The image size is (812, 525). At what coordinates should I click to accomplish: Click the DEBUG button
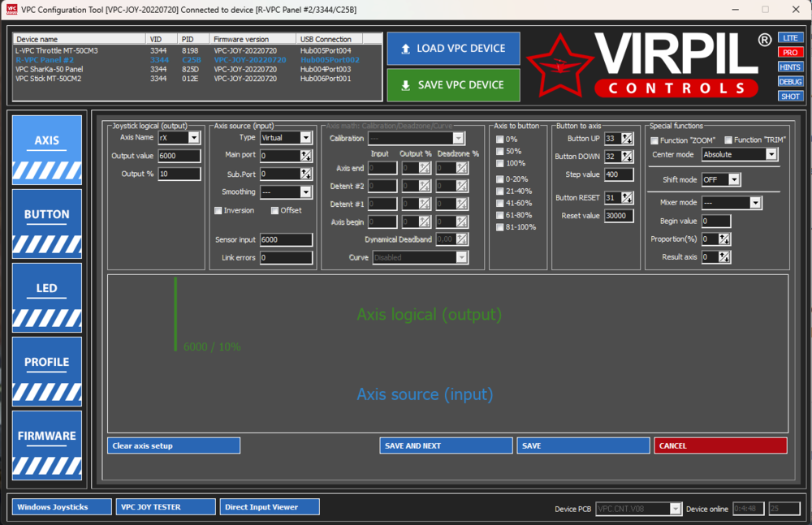[790, 81]
